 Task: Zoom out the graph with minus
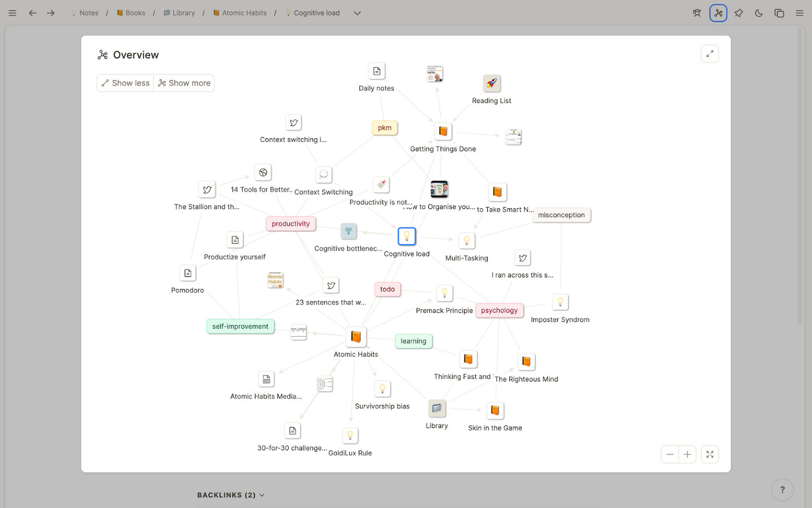click(x=670, y=454)
